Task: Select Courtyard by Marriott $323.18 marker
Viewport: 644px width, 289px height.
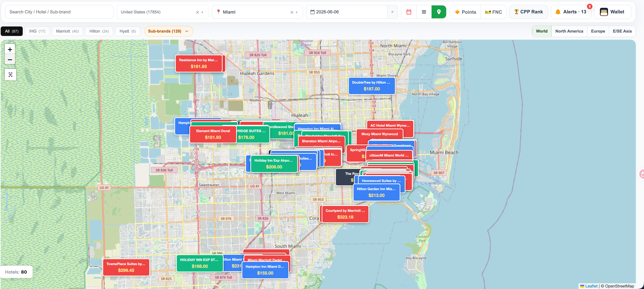Action: 345,214
